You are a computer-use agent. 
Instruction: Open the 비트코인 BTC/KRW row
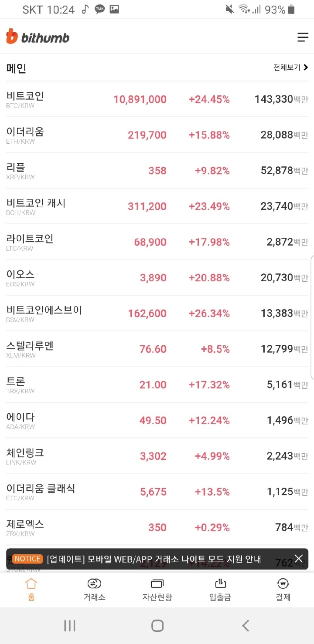coord(157,99)
